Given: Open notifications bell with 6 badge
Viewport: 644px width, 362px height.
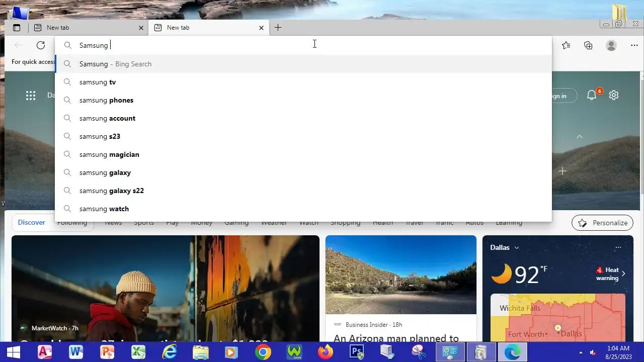Looking at the screenshot, I should [593, 95].
